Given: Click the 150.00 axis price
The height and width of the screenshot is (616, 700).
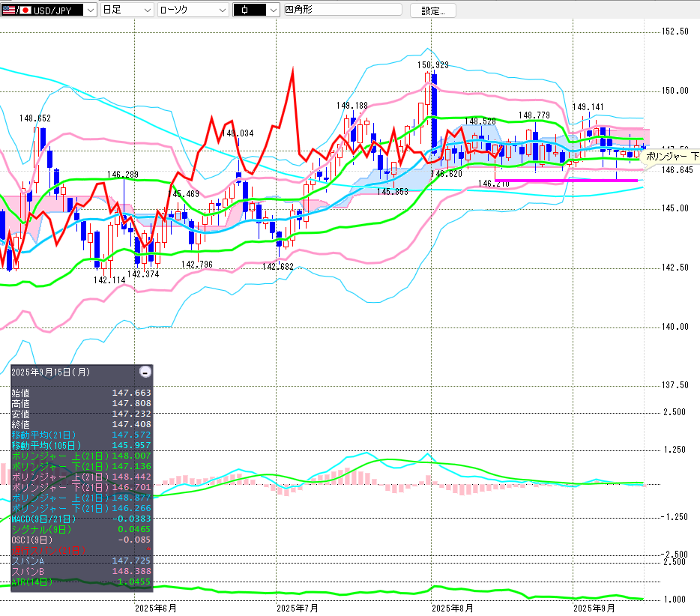Looking at the screenshot, I should (x=675, y=91).
